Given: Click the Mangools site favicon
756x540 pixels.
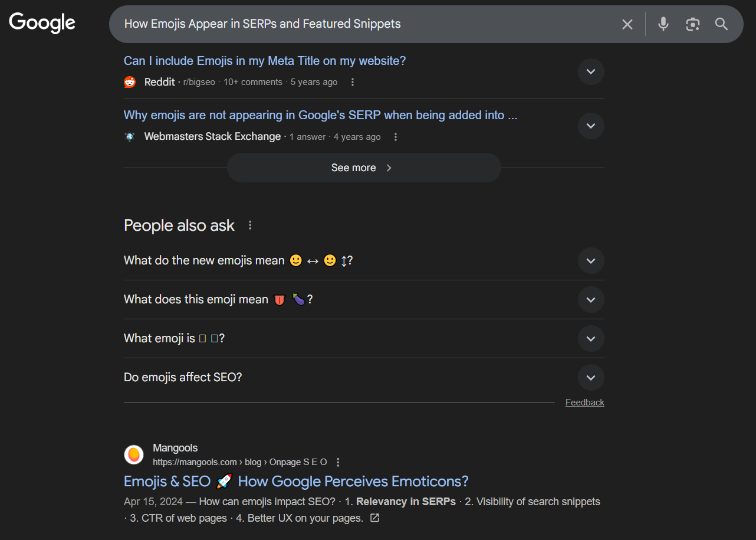Looking at the screenshot, I should 134,454.
